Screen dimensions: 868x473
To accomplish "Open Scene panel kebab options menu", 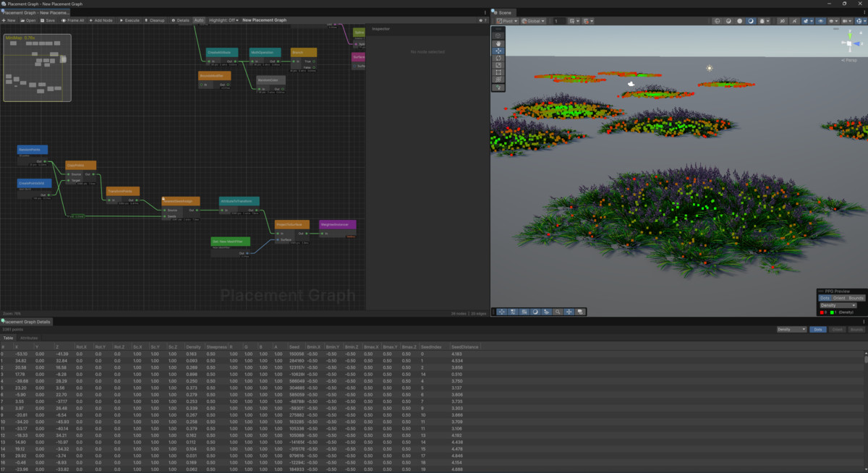I will pos(864,12).
